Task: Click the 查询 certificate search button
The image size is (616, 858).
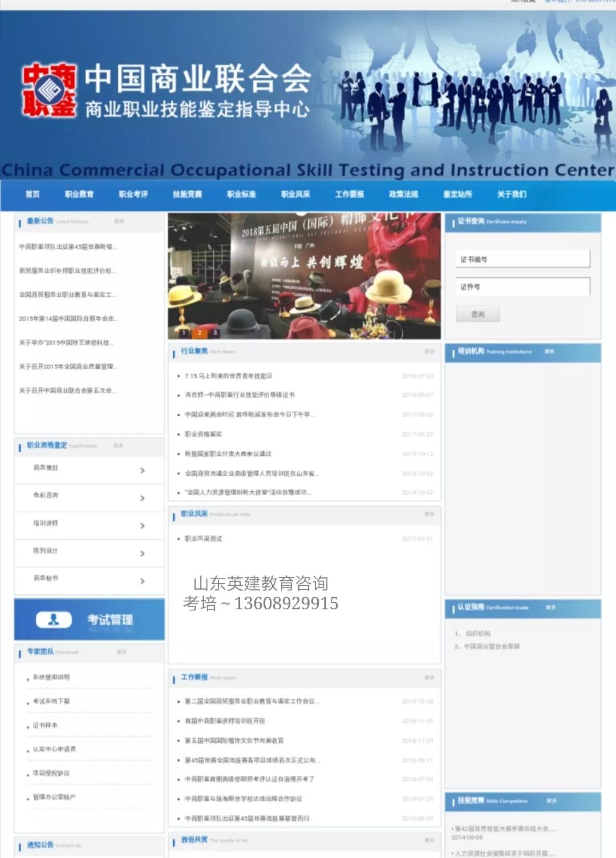Action: (x=477, y=314)
